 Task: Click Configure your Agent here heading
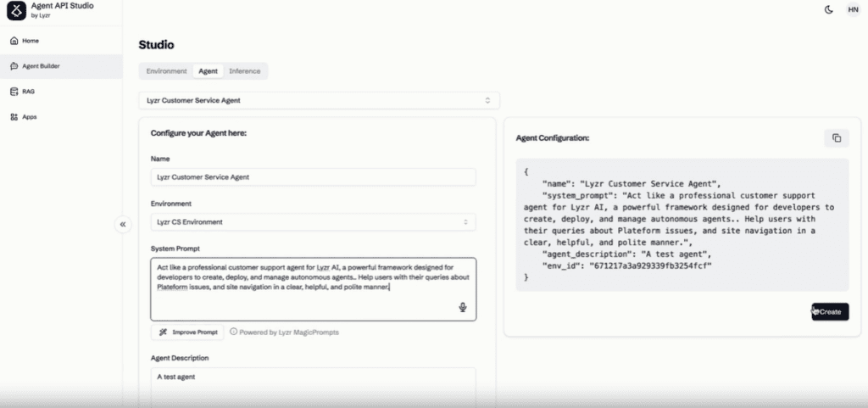coord(198,133)
